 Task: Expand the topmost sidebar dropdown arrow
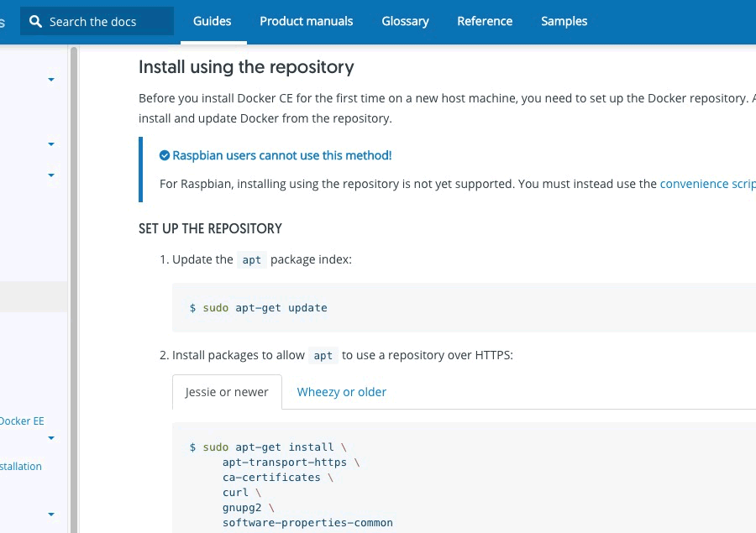coord(51,80)
